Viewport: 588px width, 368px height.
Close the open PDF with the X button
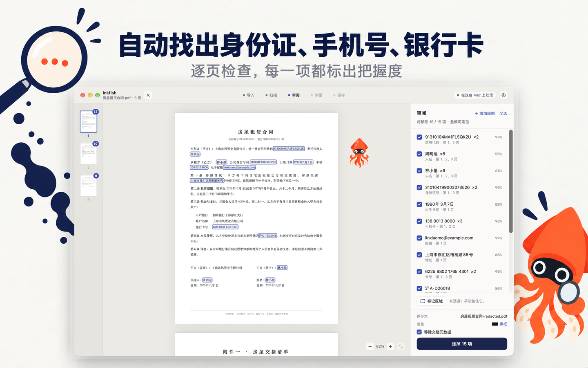pos(148,95)
